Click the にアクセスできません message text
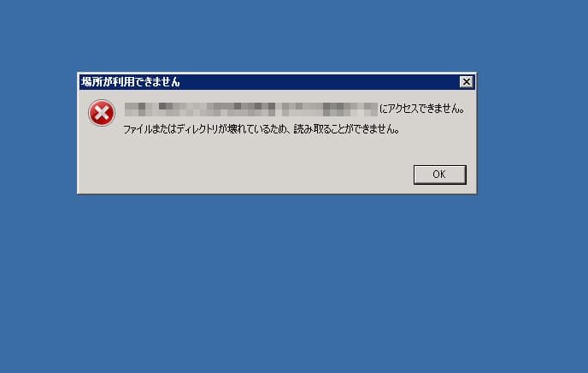The height and width of the screenshot is (373, 588). coord(422,109)
